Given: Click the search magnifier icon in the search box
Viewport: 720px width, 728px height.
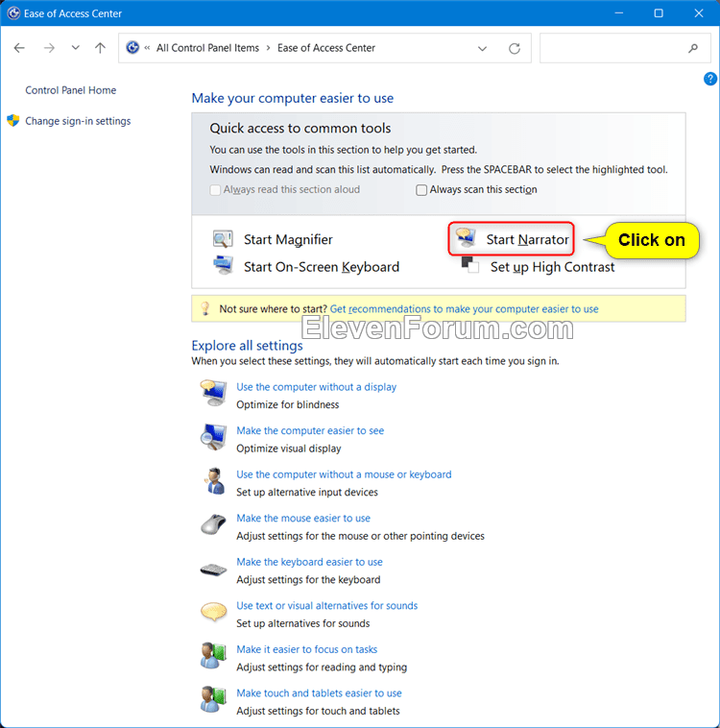Looking at the screenshot, I should point(693,48).
